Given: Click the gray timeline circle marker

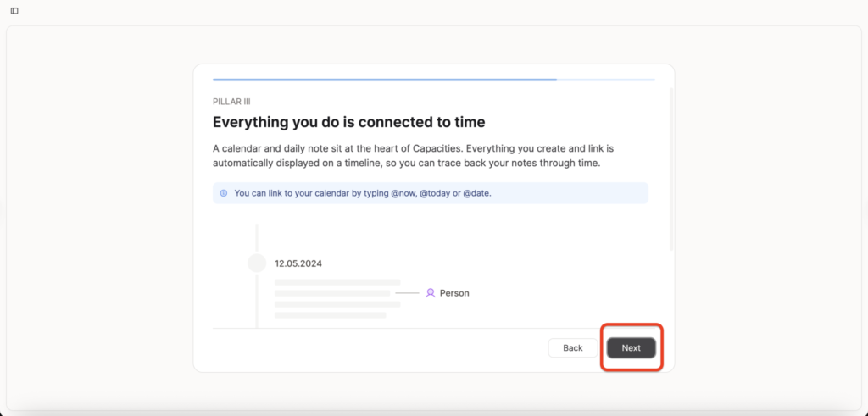Looking at the screenshot, I should (x=257, y=263).
